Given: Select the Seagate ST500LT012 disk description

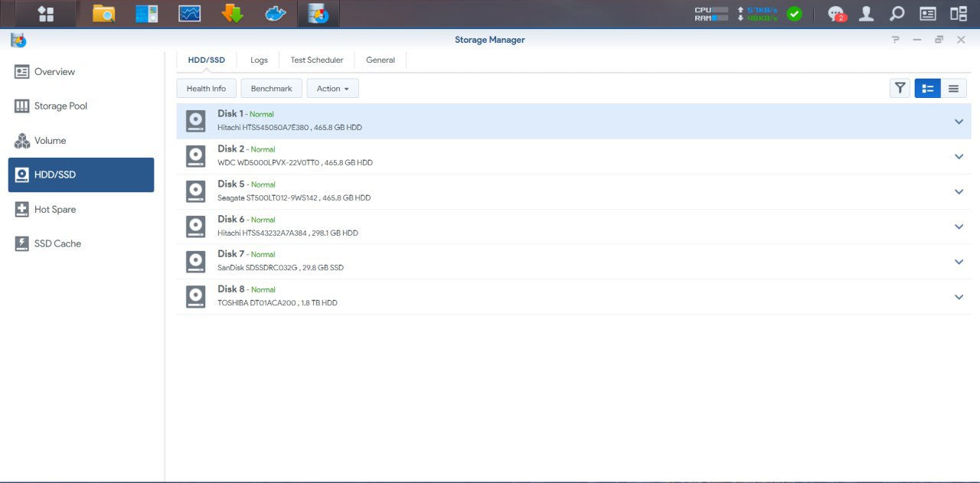Looking at the screenshot, I should 294,198.
